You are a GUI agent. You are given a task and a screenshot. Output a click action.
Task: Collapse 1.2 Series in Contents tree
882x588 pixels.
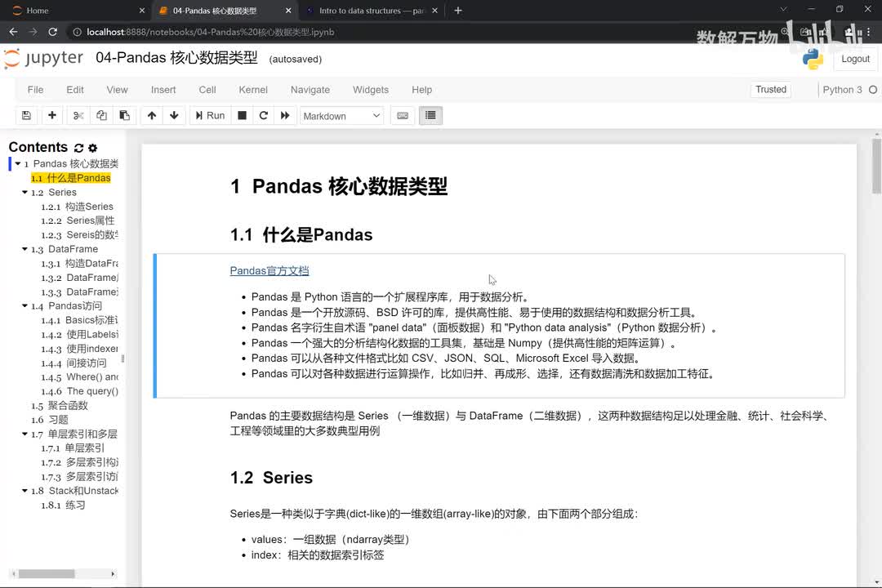click(24, 193)
